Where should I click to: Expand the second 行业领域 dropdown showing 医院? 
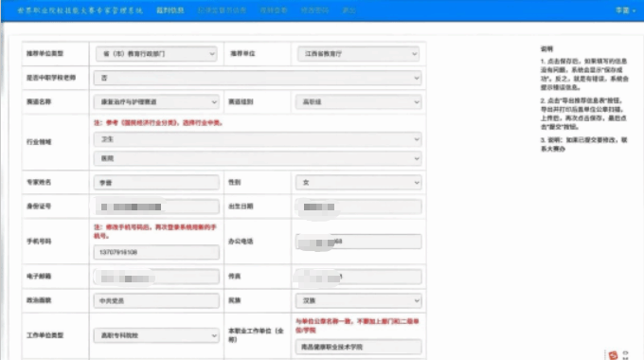coord(258,158)
